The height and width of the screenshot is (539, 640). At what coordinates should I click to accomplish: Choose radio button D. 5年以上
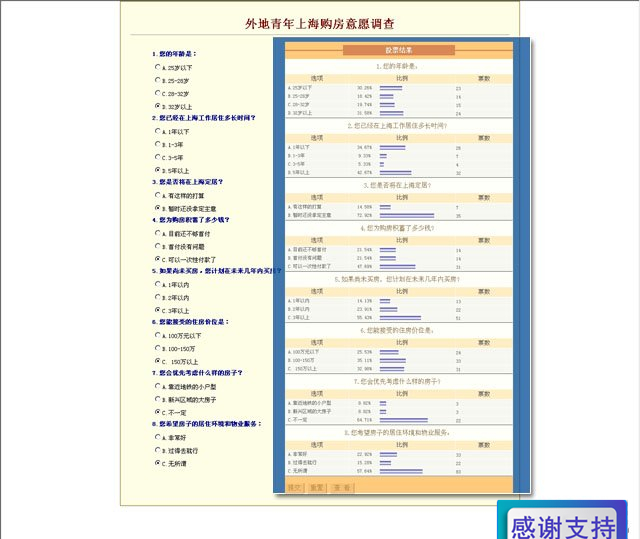pyautogui.click(x=158, y=170)
